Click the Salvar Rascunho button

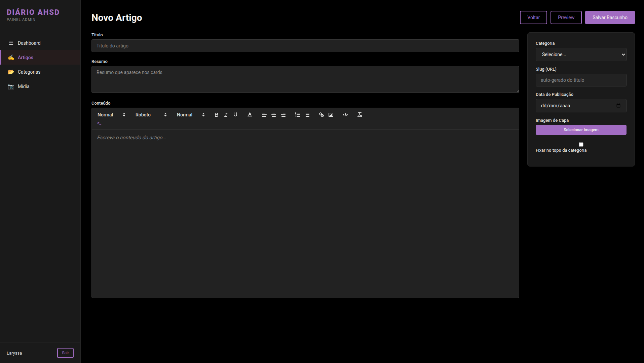[x=610, y=17]
